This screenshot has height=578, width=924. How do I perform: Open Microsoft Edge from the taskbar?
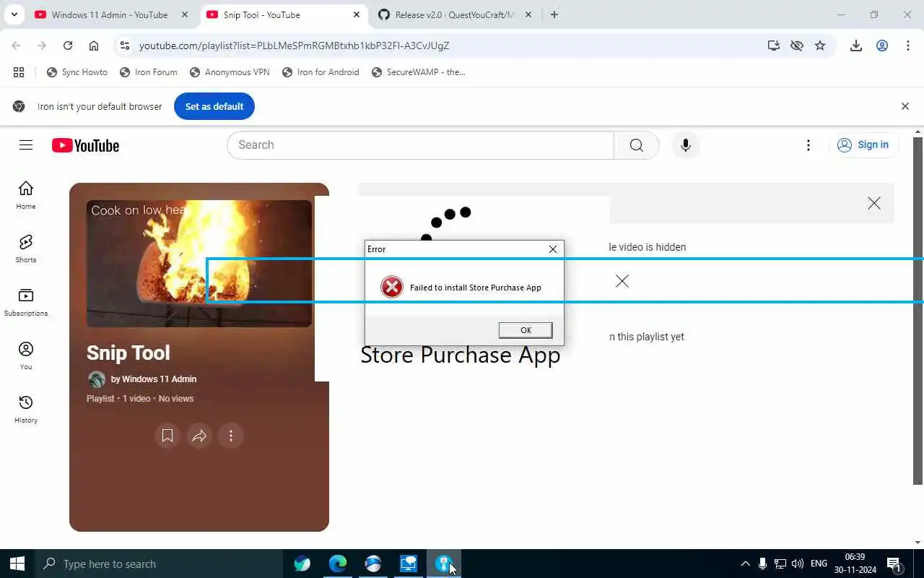pyautogui.click(x=338, y=564)
